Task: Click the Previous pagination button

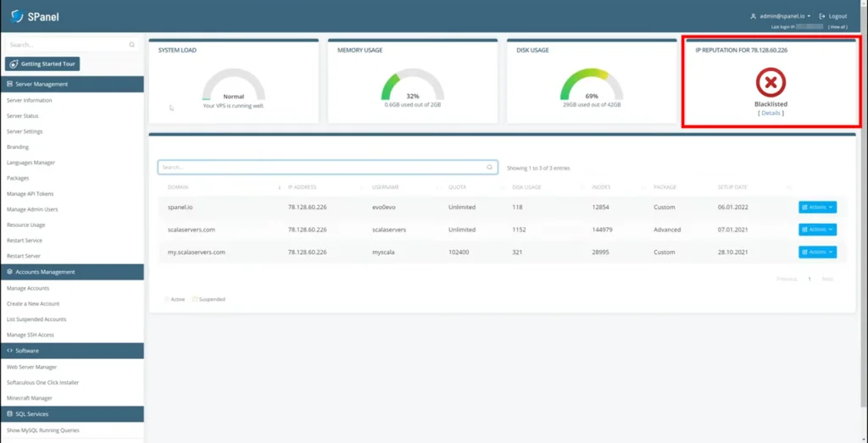Action: pyautogui.click(x=787, y=279)
